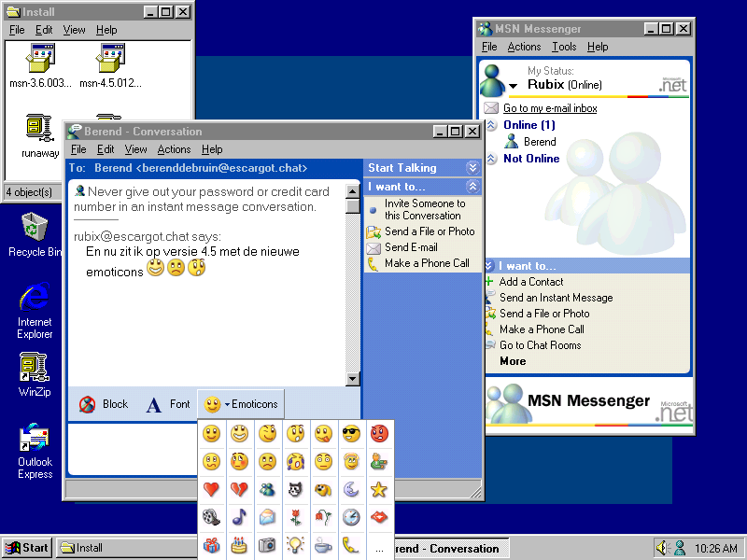
Task: Open the Emoticons dropdown
Action: click(242, 404)
